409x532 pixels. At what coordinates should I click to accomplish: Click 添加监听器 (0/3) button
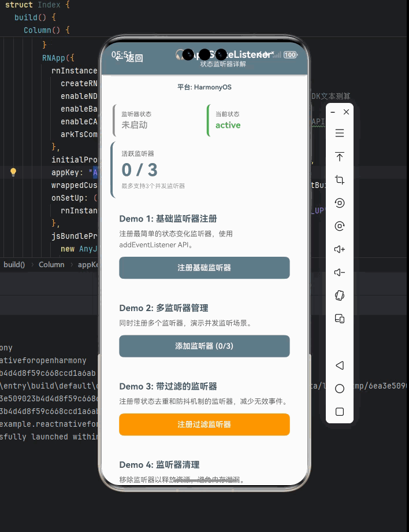click(x=204, y=346)
